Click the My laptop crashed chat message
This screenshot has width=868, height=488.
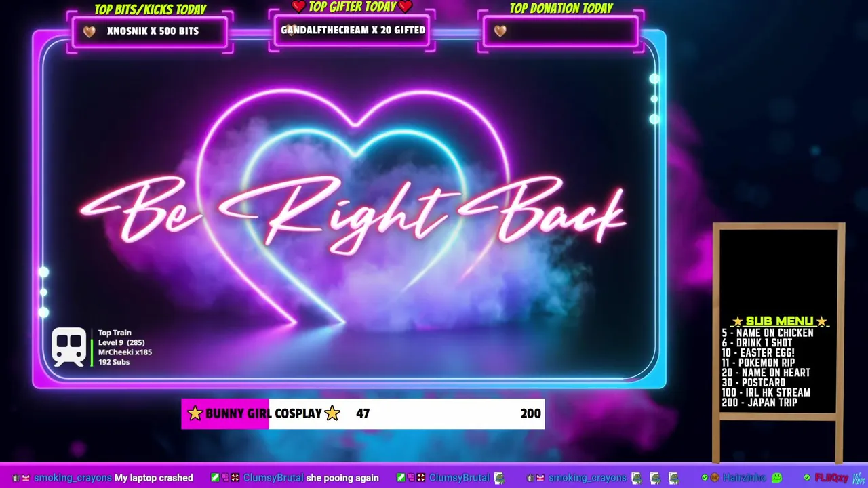click(154, 478)
